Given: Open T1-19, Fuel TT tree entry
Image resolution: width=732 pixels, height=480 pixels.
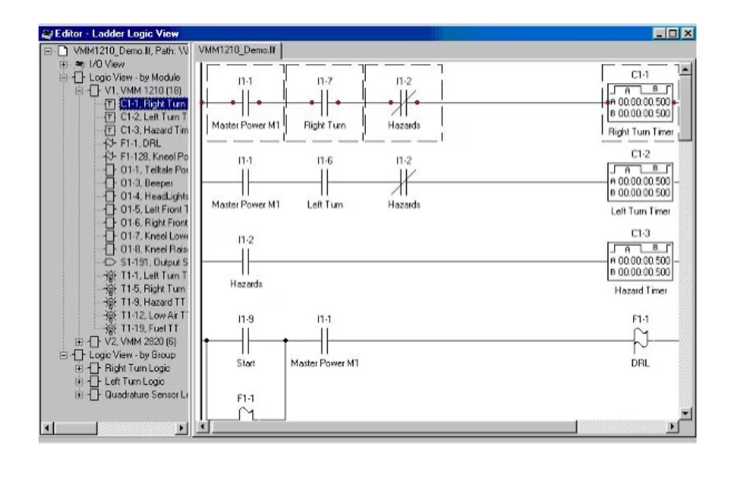Looking at the screenshot, I should coord(151,328).
